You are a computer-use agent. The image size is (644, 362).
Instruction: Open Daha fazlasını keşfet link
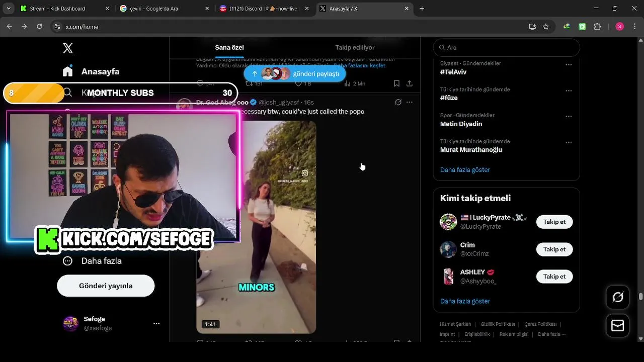pos(360,66)
